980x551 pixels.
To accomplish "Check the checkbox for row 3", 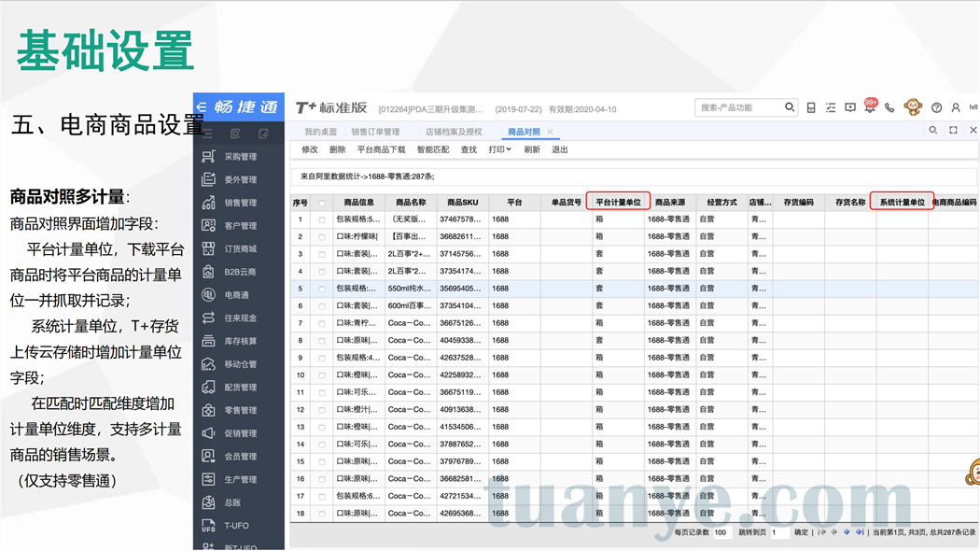I will 322,255.
